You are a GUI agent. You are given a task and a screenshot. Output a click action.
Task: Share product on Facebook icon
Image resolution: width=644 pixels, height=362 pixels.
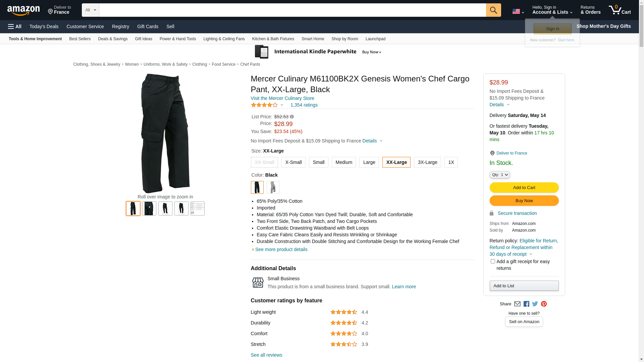(x=526, y=304)
